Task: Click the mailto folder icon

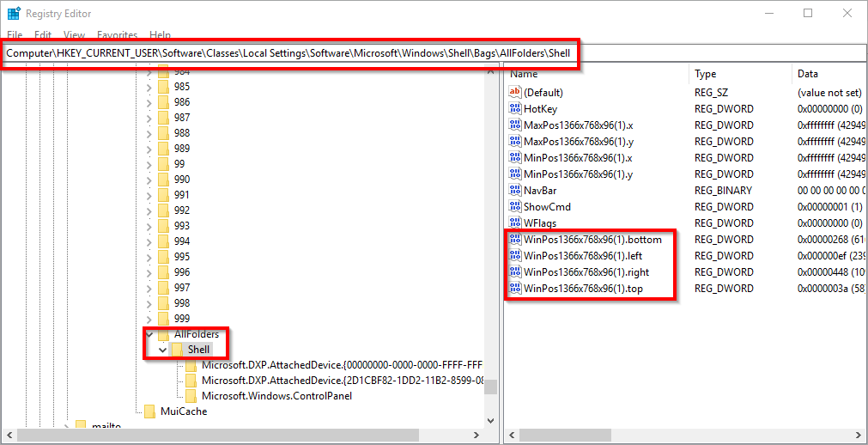Action: coord(81,425)
